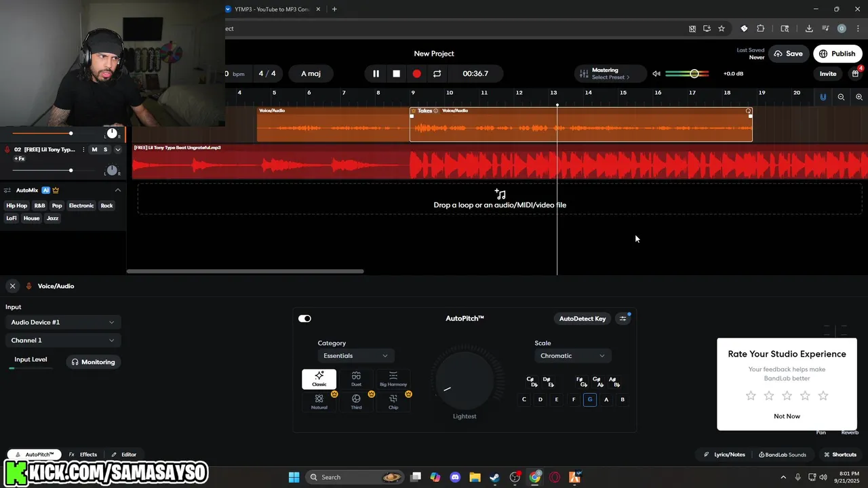Image resolution: width=868 pixels, height=488 pixels.
Task: Open Shortcuts panel
Action: [840, 455]
